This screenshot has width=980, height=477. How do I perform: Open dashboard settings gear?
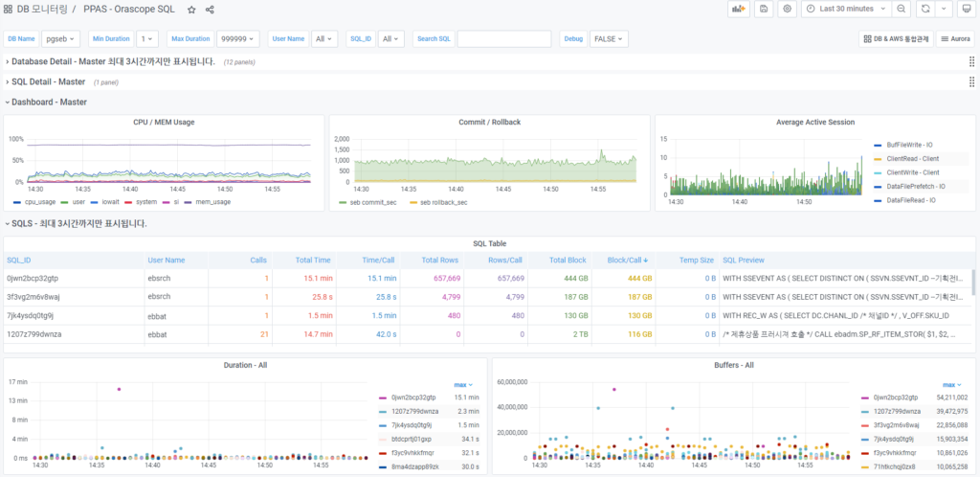(787, 9)
